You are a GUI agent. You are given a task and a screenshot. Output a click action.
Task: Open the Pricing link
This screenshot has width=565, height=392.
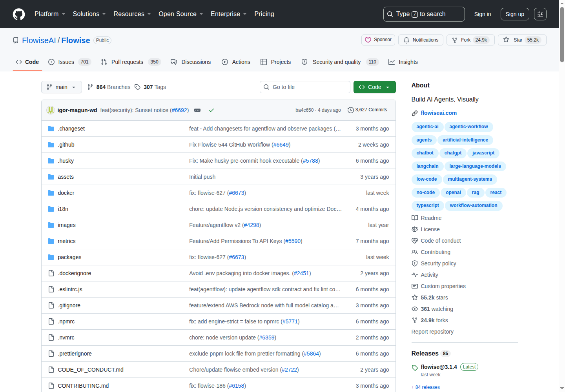point(264,14)
